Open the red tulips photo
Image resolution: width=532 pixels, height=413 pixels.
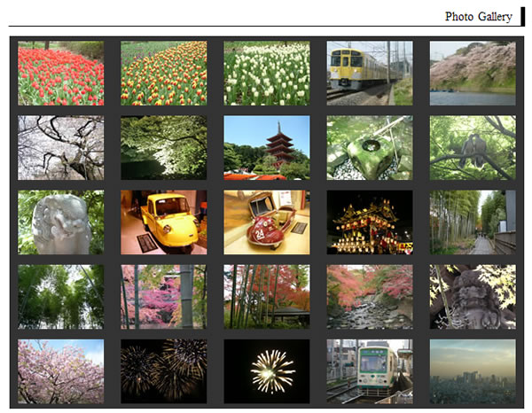[x=60, y=74]
